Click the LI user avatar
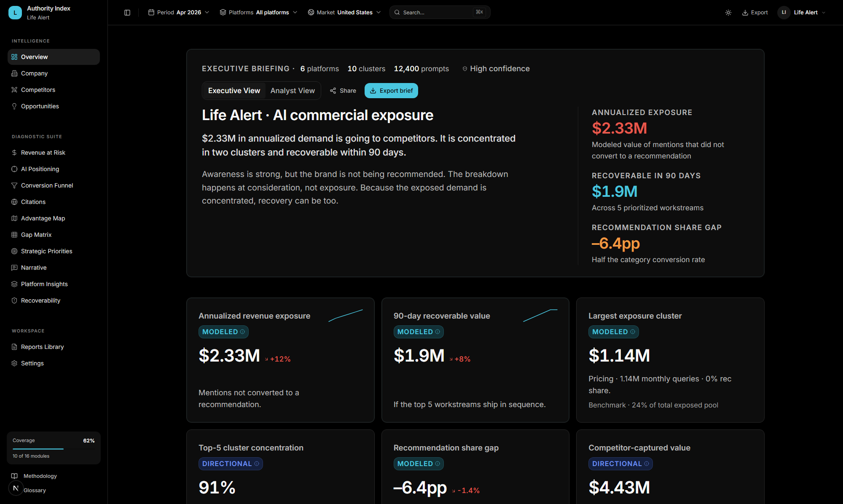 [x=784, y=13]
